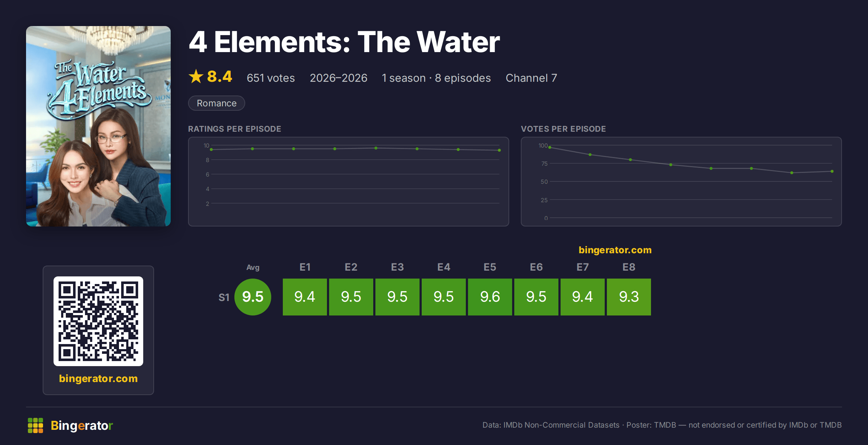The width and height of the screenshot is (868, 445).
Task: Click the Bingerator brand name in footer
Action: (82, 425)
